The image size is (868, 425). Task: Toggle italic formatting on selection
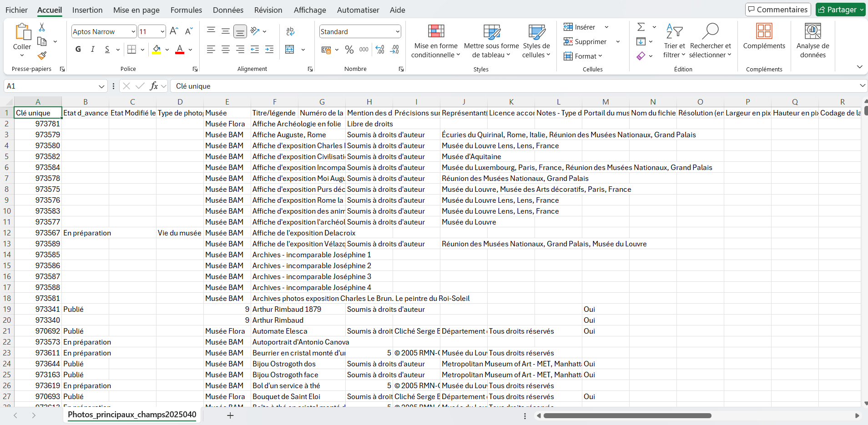point(93,50)
